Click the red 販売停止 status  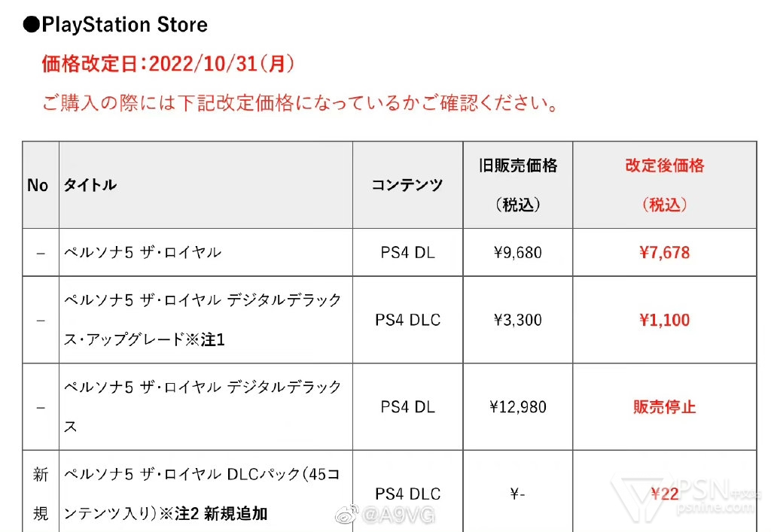point(665,407)
